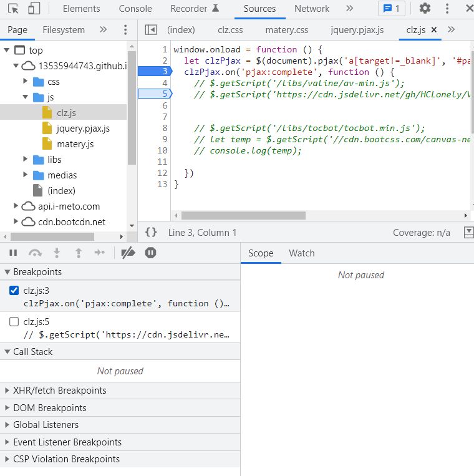Click the pause script execution button
The image size is (474, 476).
(13, 253)
